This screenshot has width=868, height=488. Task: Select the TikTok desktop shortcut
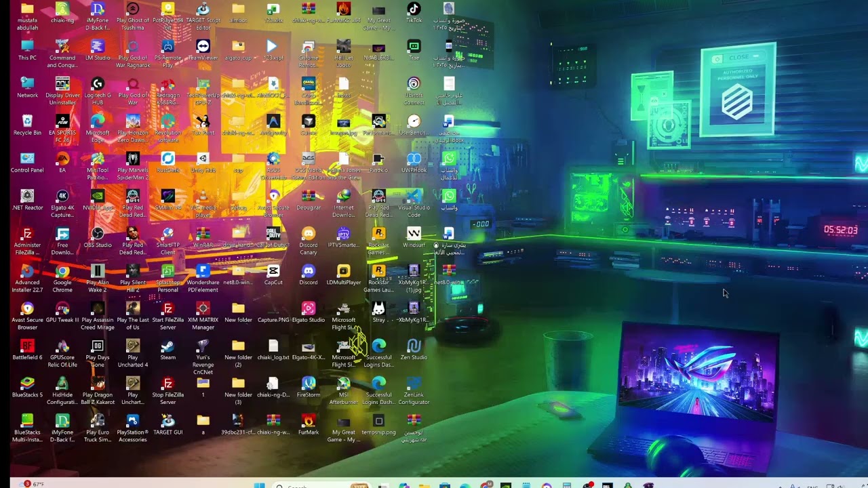pos(414,13)
